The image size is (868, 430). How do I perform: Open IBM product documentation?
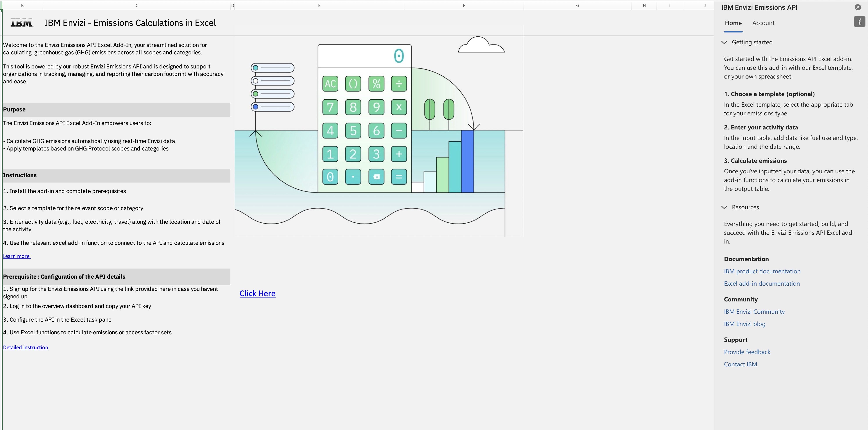pyautogui.click(x=762, y=271)
